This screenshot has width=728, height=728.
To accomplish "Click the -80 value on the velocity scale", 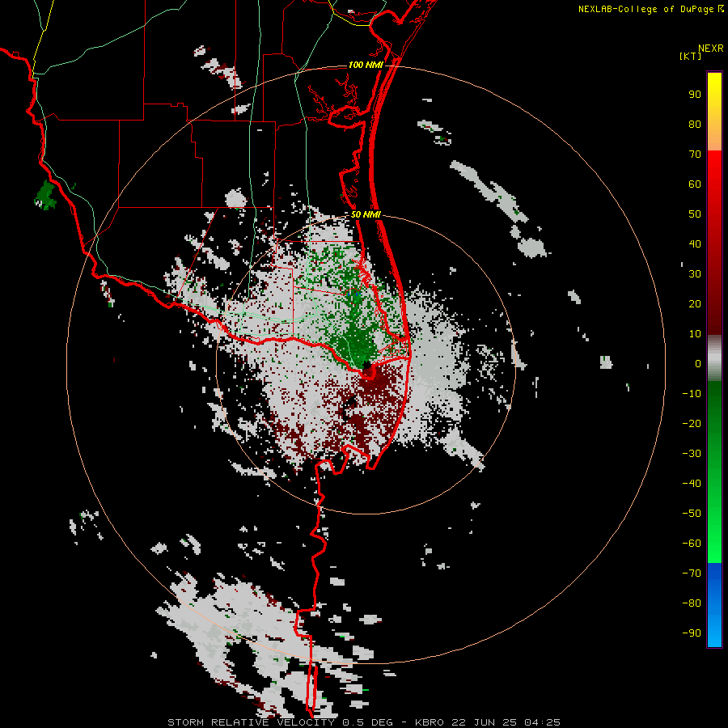I will pyautogui.click(x=692, y=603).
